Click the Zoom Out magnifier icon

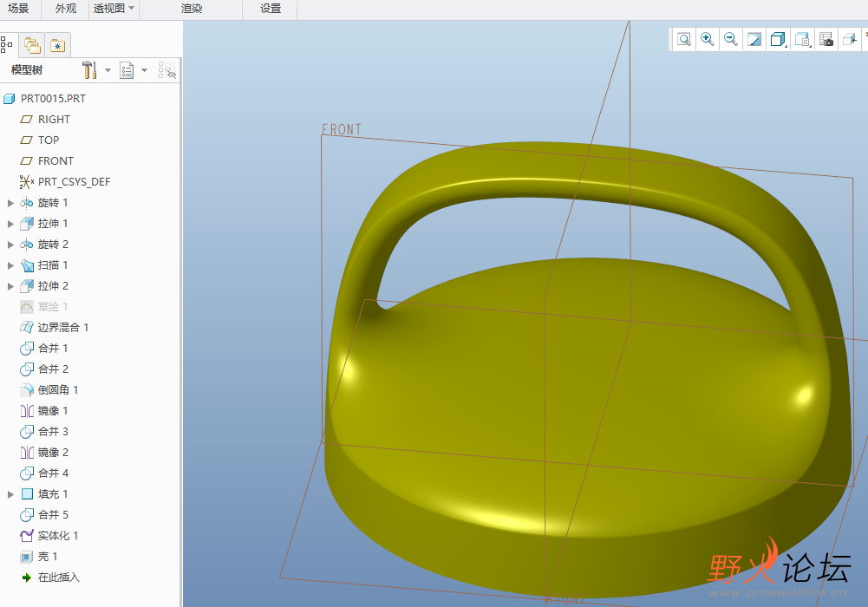[x=731, y=39]
